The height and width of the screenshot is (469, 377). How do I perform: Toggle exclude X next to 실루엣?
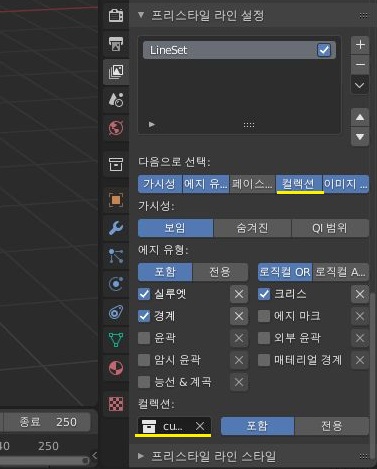239,294
